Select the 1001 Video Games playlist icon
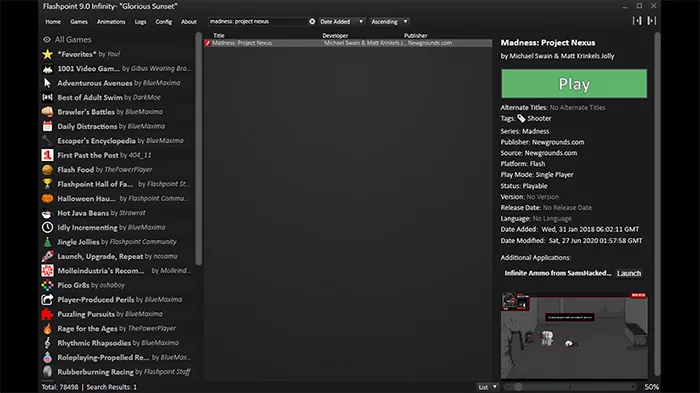The image size is (700, 393). [x=47, y=69]
